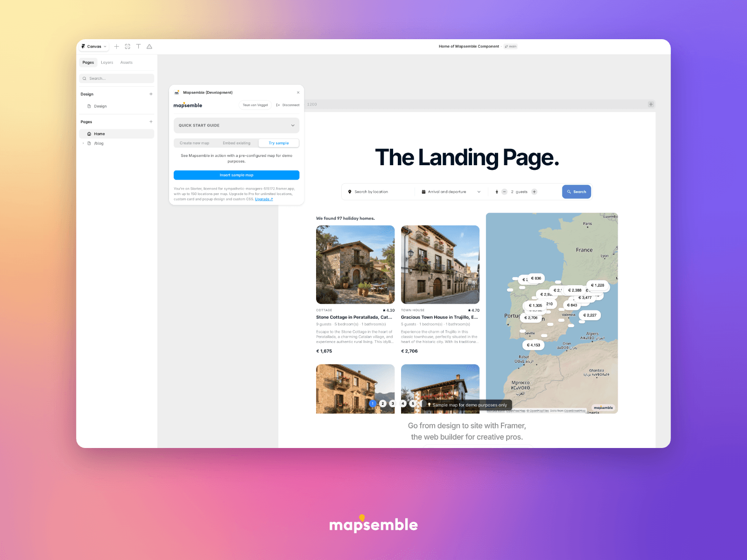Screen dimensions: 747x560
Task: Click the location pin icon in search bar
Action: 350,192
